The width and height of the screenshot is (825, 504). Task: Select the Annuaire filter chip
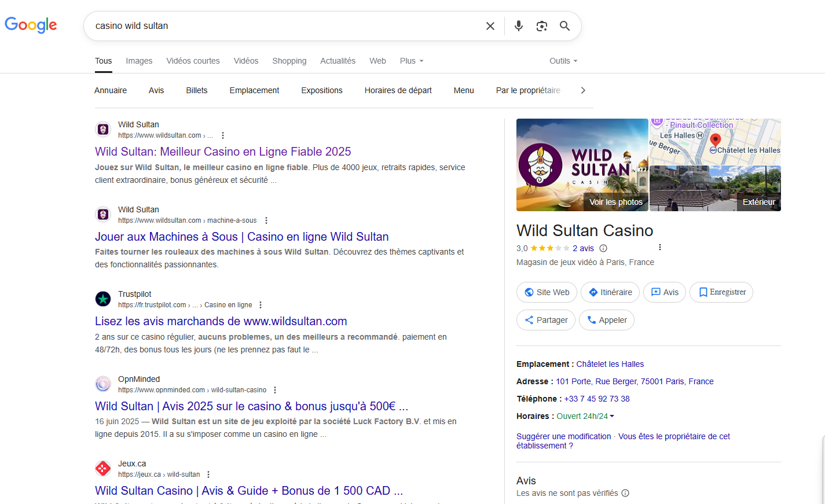tap(111, 90)
